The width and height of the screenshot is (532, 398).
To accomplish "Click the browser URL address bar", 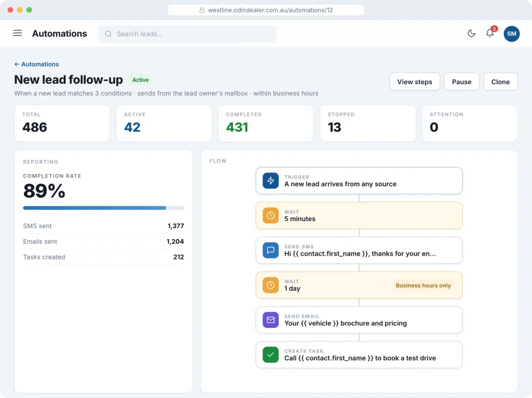I will 266,10.
